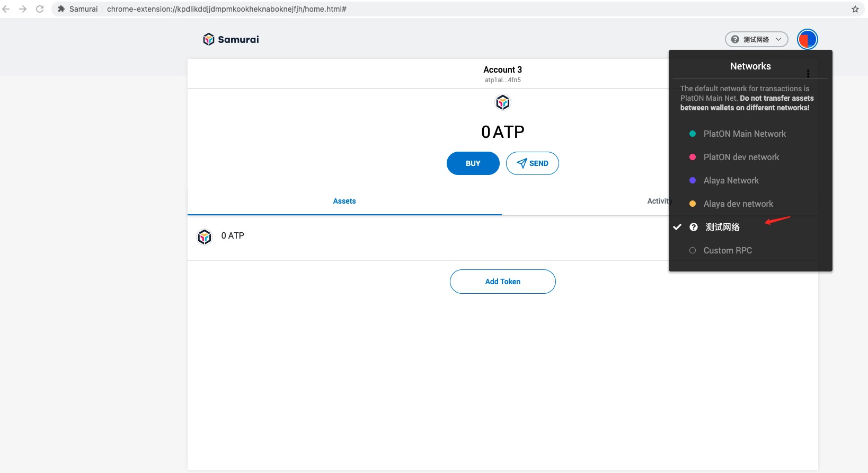
Task: Click the Samurai logo icon in header
Action: pos(209,39)
